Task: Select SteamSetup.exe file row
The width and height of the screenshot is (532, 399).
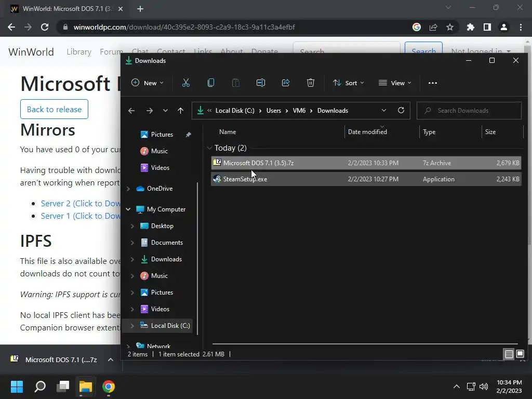Action: click(x=366, y=179)
